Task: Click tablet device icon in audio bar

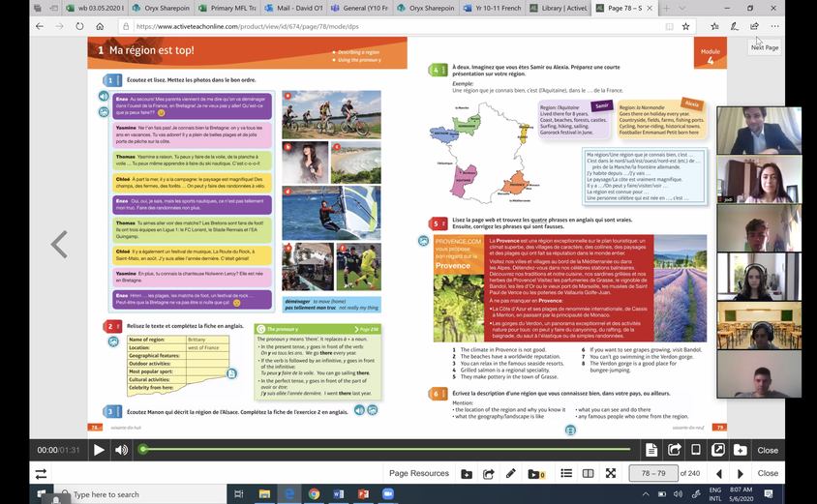Action: [x=696, y=449]
